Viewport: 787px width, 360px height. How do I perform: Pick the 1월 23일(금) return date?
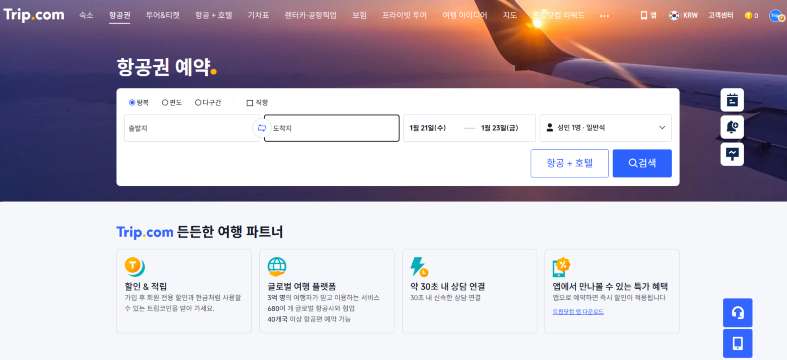point(499,128)
